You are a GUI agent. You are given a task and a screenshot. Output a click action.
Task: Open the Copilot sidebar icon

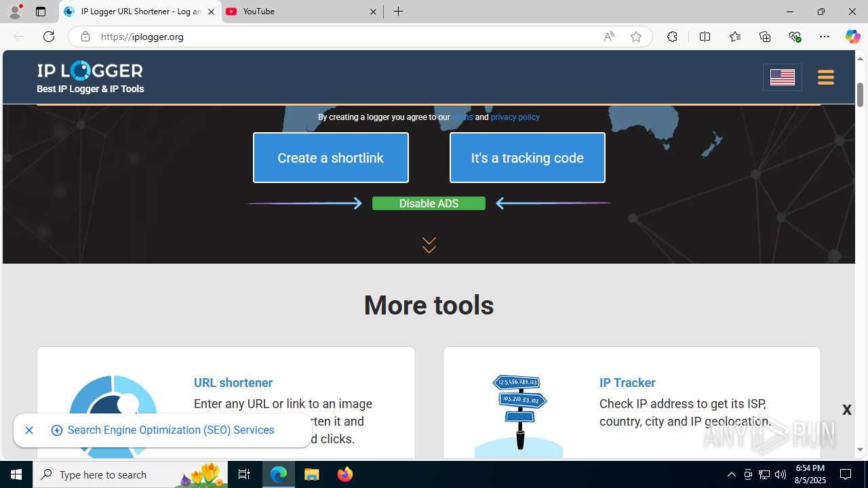pyautogui.click(x=852, y=37)
